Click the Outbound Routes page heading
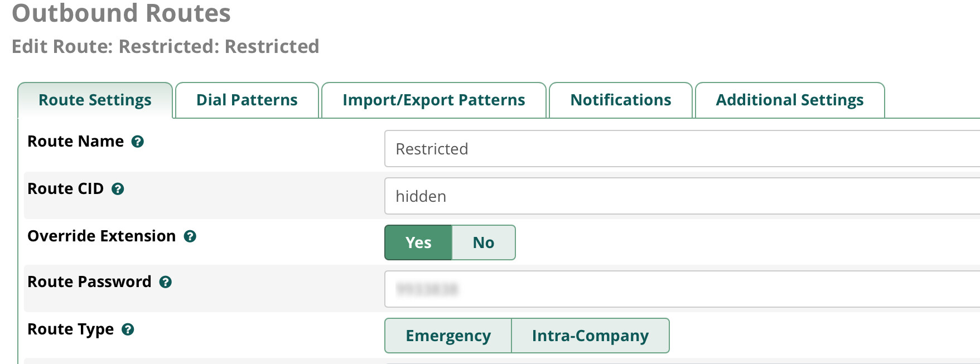980x364 pixels. 121,13
